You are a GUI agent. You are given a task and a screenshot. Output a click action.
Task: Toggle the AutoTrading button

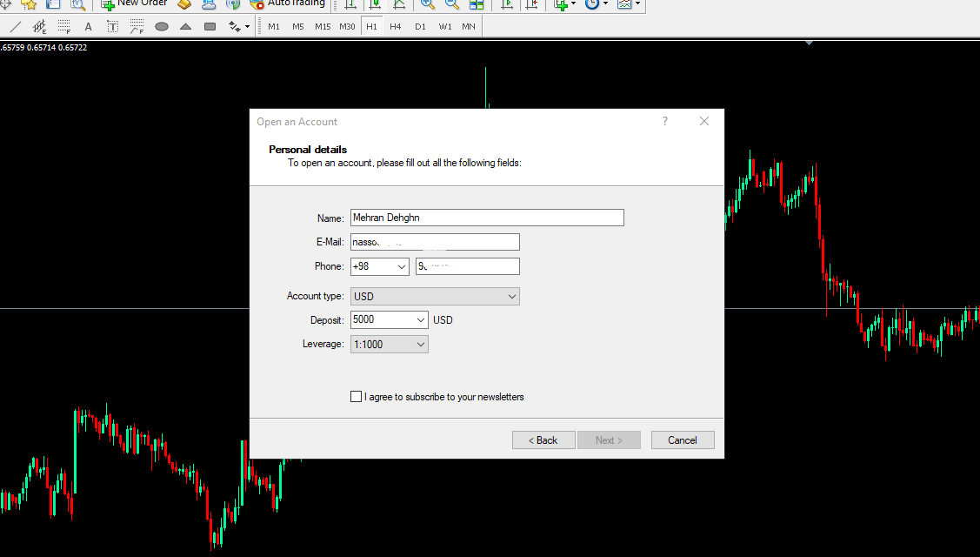(x=282, y=4)
